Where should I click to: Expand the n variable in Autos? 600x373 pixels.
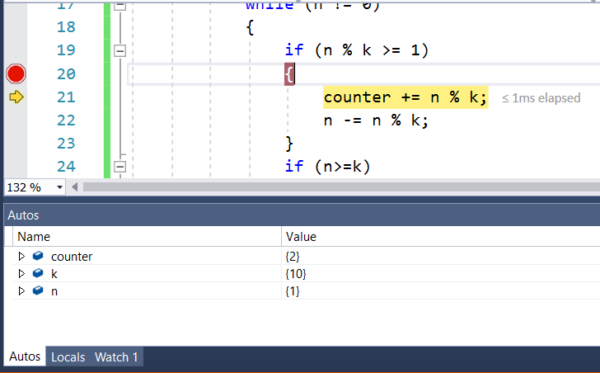coord(21,291)
